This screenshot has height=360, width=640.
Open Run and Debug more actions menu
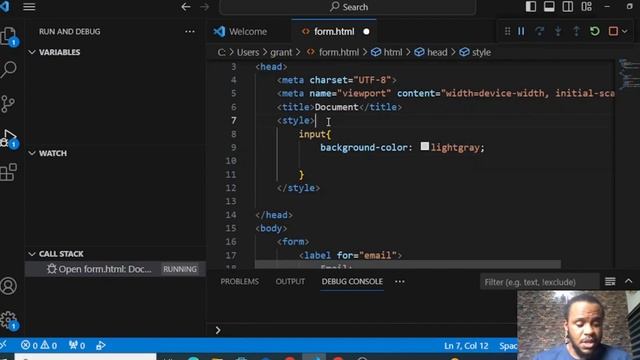click(x=190, y=31)
